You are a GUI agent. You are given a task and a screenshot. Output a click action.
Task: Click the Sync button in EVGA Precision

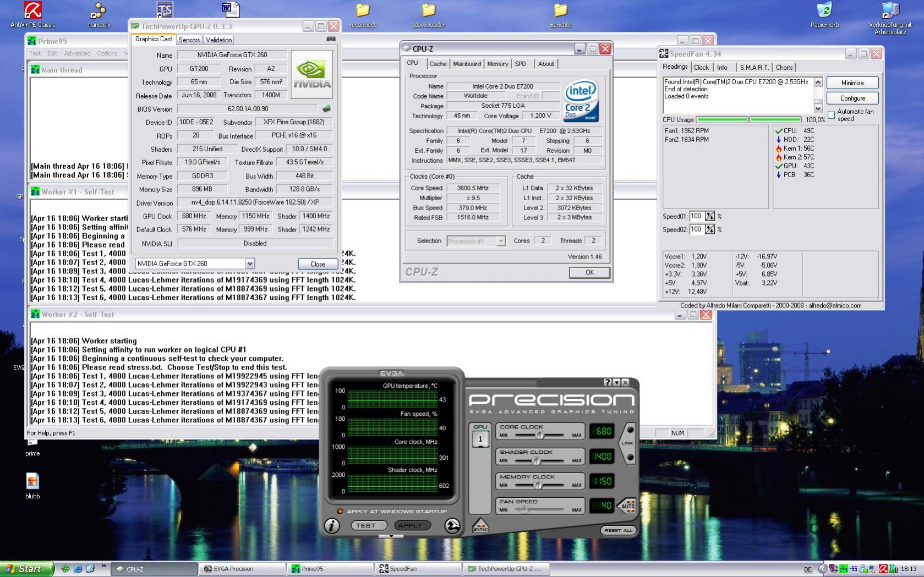click(x=480, y=525)
